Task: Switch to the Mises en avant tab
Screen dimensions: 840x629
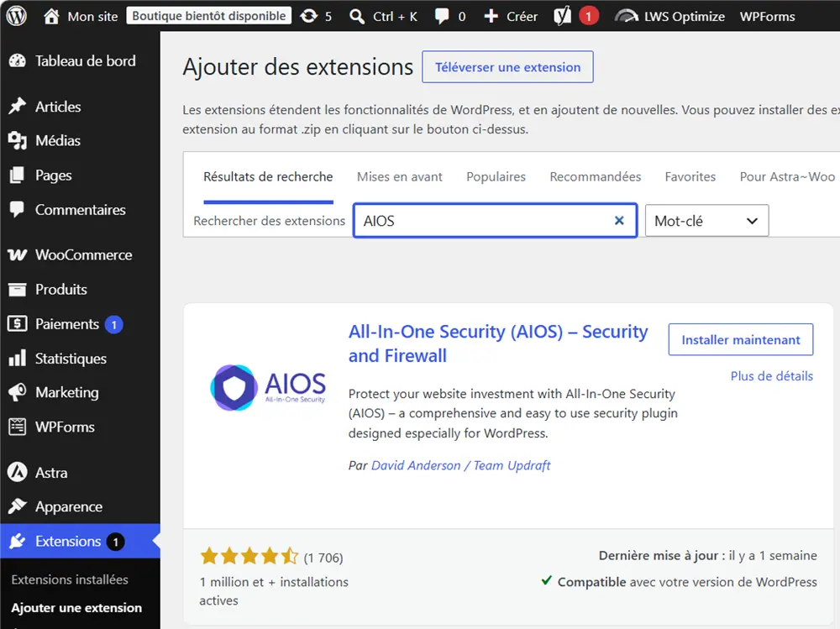Action: pyautogui.click(x=400, y=177)
